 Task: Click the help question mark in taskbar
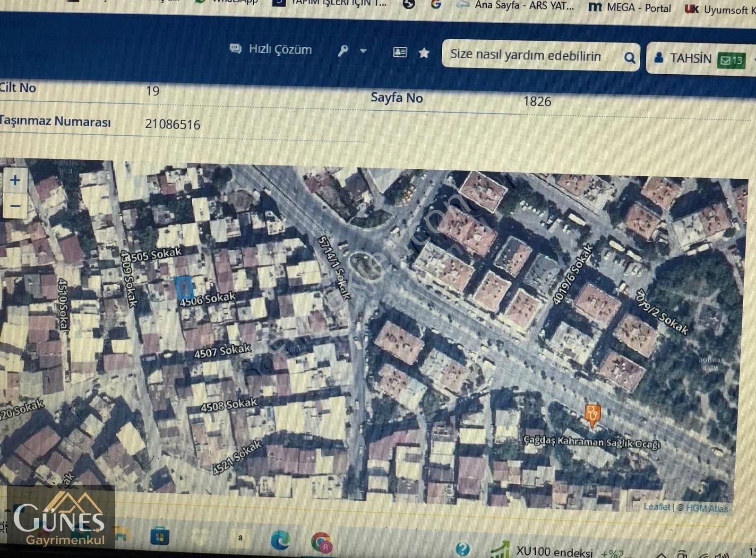click(463, 549)
